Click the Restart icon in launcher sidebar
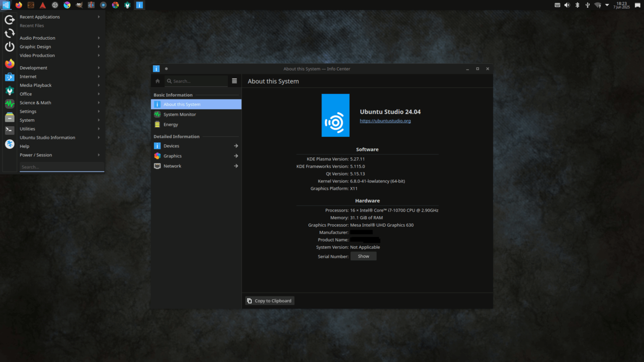Image resolution: width=644 pixels, height=362 pixels. 10,34
